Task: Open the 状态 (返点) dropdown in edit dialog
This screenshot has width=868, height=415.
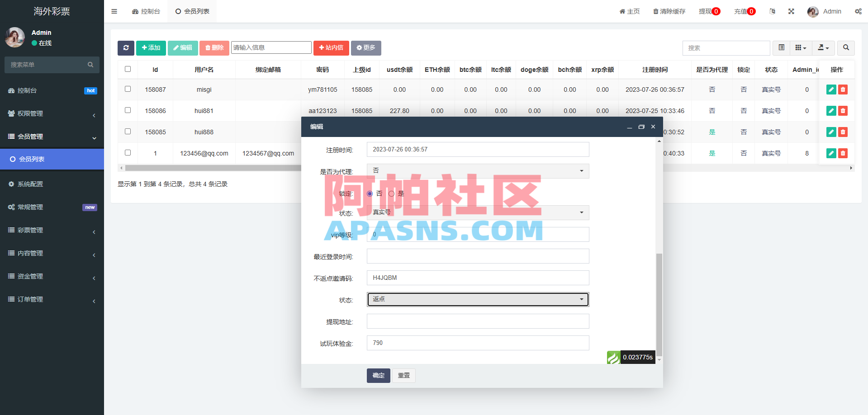Action: point(478,299)
